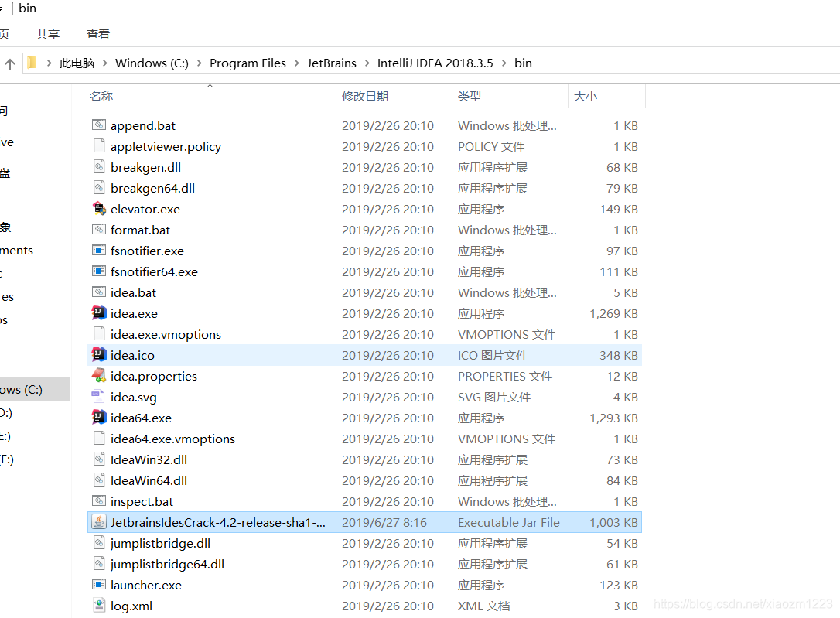The image size is (840, 618).
Task: Select file name idea64.exe
Action: point(141,418)
